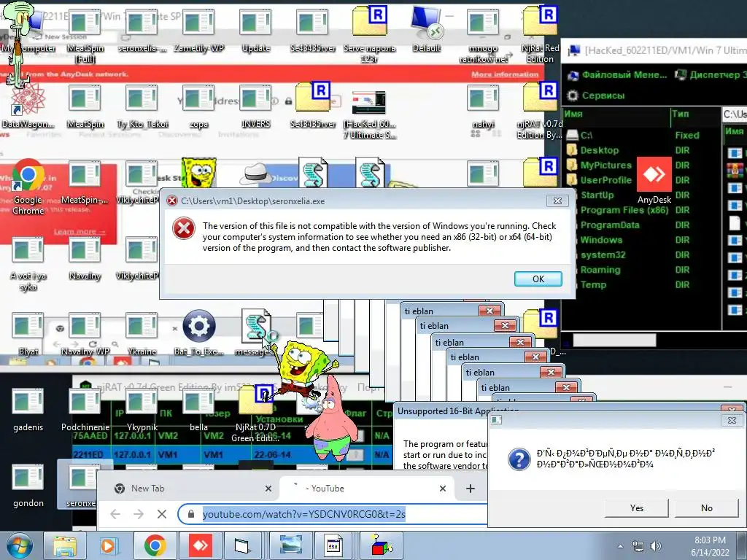The image size is (747, 560).
Task: Open Windows Explorer from the taskbar
Action: tap(65, 545)
